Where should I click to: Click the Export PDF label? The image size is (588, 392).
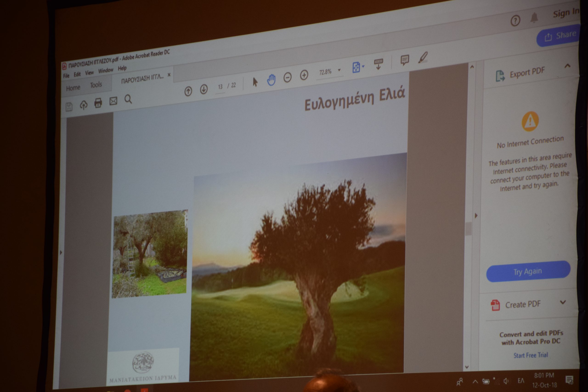tap(527, 73)
